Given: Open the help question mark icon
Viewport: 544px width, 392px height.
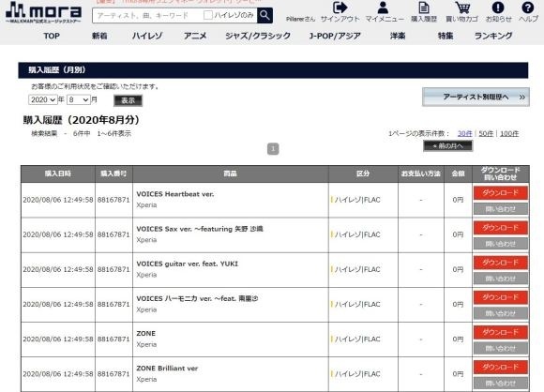Looking at the screenshot, I should pos(528,8).
